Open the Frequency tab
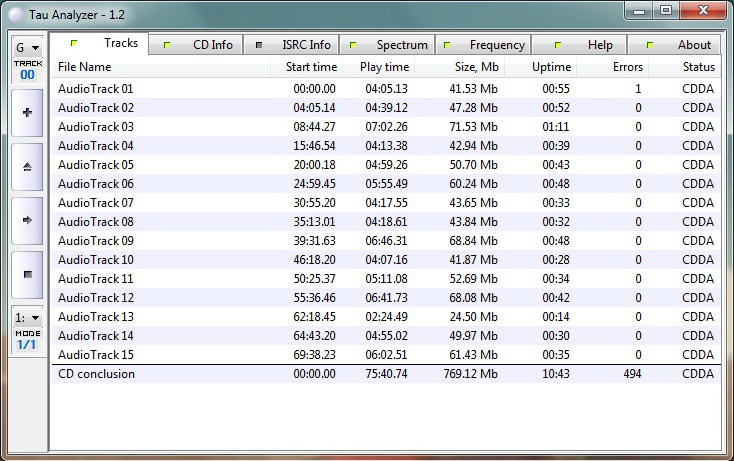 click(x=483, y=45)
